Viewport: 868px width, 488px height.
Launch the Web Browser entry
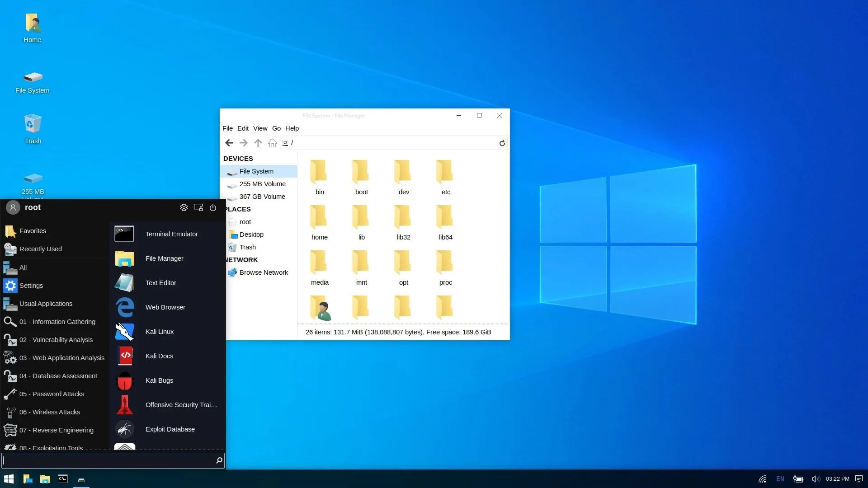[167, 307]
